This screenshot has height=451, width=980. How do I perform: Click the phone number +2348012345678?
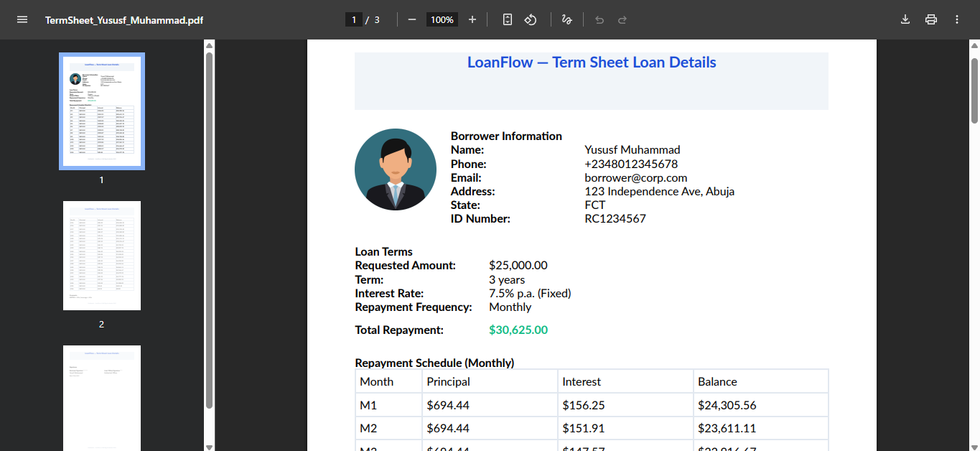coord(631,164)
